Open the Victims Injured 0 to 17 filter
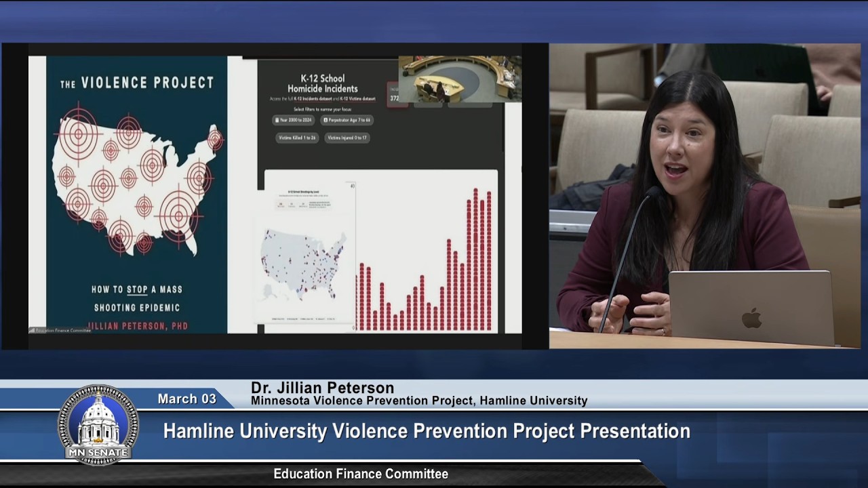 (347, 138)
